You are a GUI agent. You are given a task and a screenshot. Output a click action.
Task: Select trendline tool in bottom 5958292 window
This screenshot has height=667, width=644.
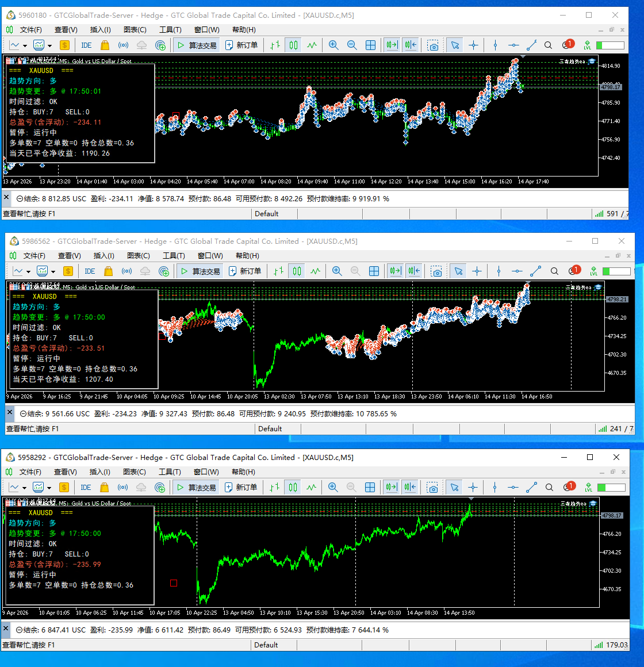(x=531, y=488)
